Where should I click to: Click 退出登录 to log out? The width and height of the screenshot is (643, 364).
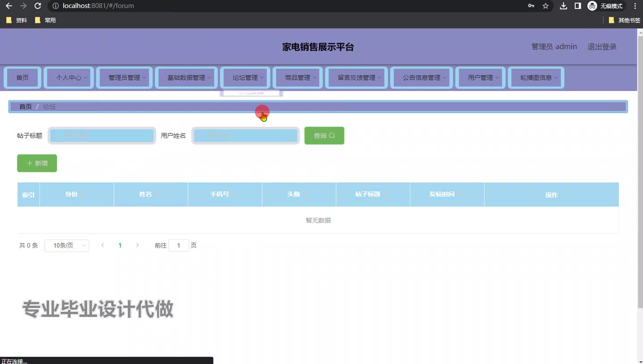point(602,46)
